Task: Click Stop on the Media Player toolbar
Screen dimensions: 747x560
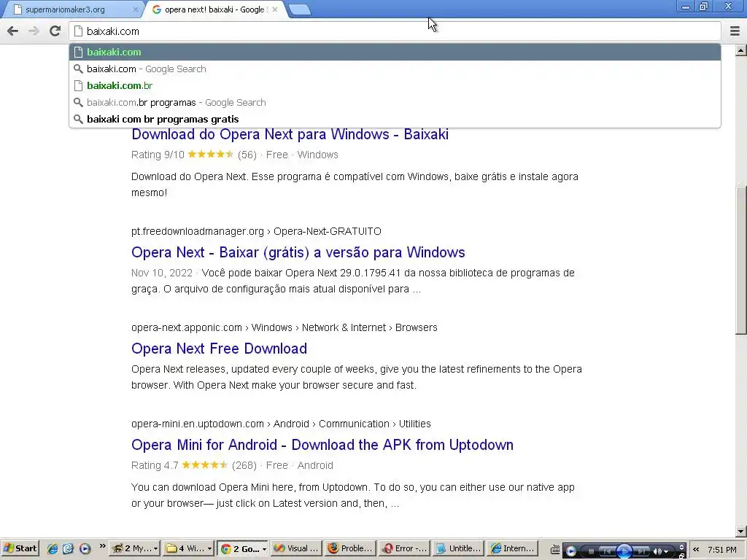Action: click(x=591, y=551)
